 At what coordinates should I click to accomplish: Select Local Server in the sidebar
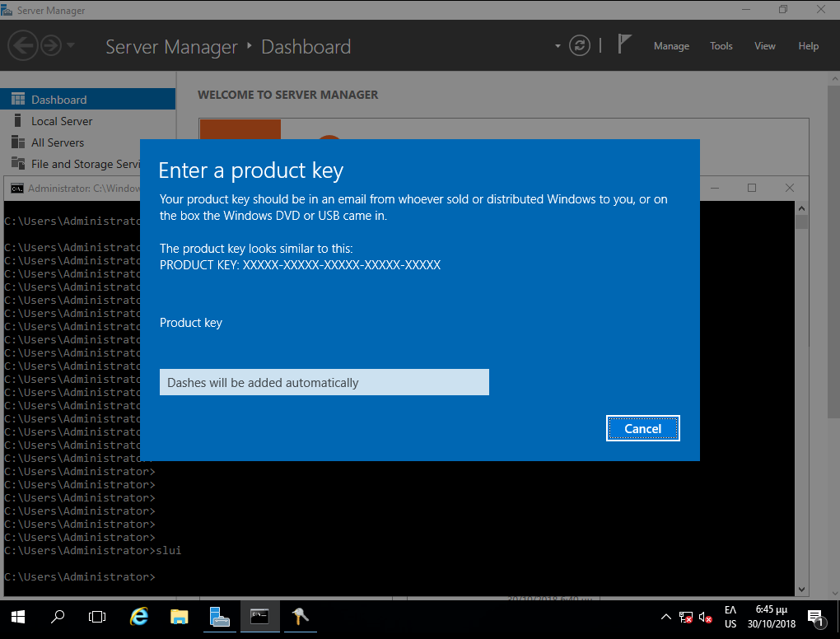62,121
